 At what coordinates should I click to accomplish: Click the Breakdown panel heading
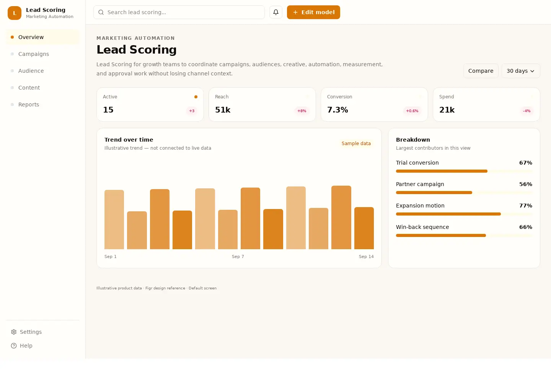click(413, 140)
